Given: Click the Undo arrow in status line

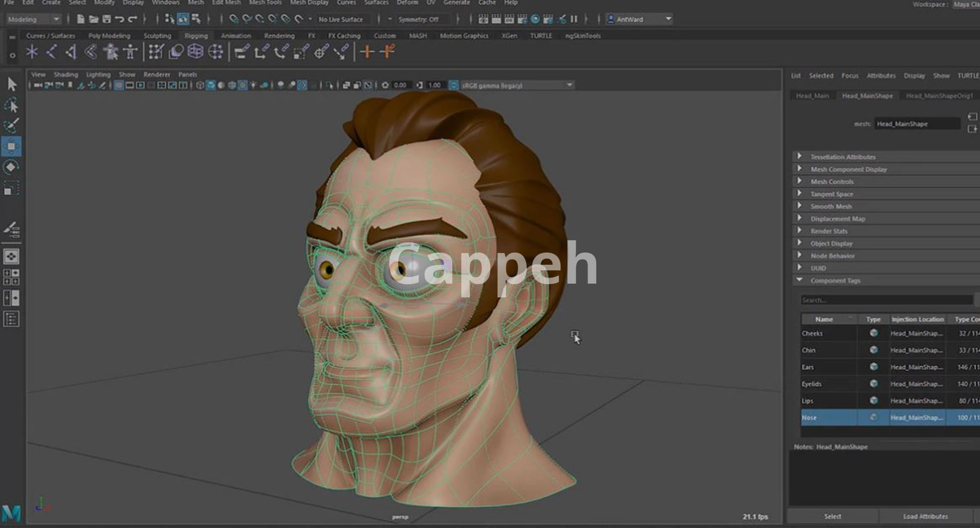Looking at the screenshot, I should click(119, 19).
